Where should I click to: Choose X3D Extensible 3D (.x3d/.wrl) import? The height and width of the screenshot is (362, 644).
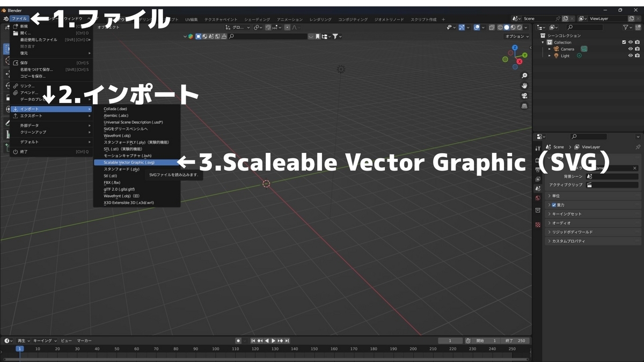137,202
